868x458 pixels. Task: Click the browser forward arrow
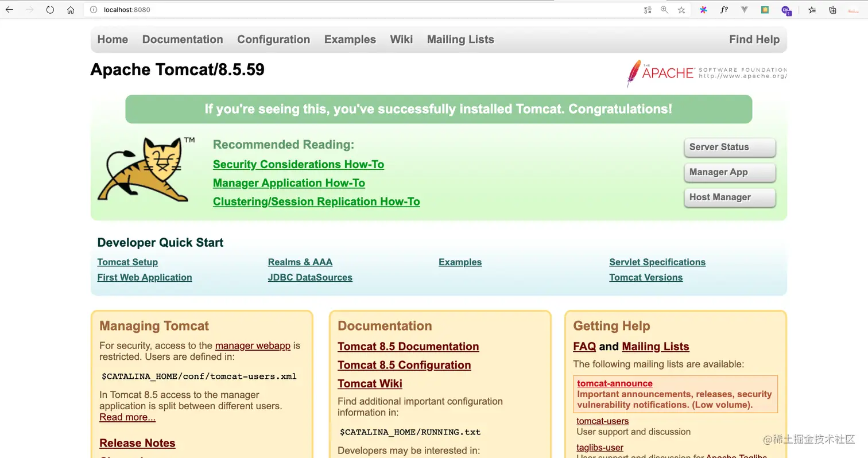(30, 10)
